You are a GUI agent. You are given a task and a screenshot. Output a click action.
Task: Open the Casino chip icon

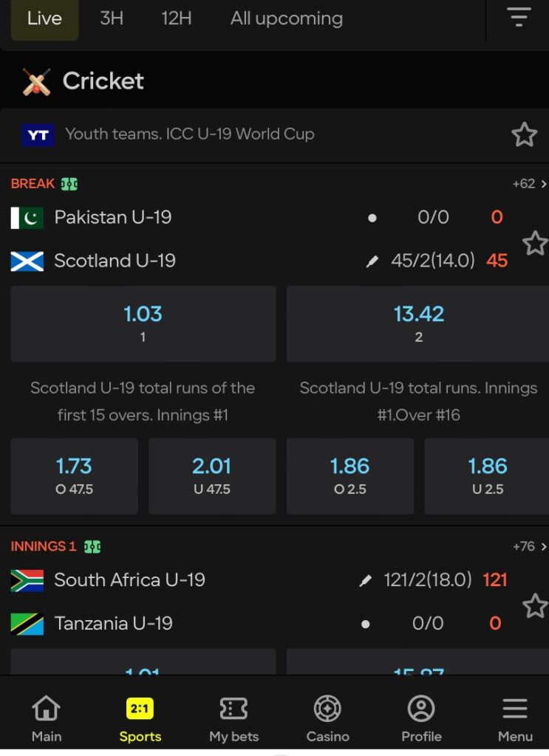[x=327, y=718]
